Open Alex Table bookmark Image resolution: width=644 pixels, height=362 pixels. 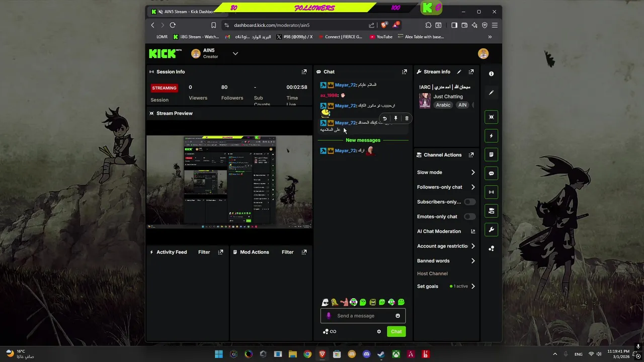421,37
